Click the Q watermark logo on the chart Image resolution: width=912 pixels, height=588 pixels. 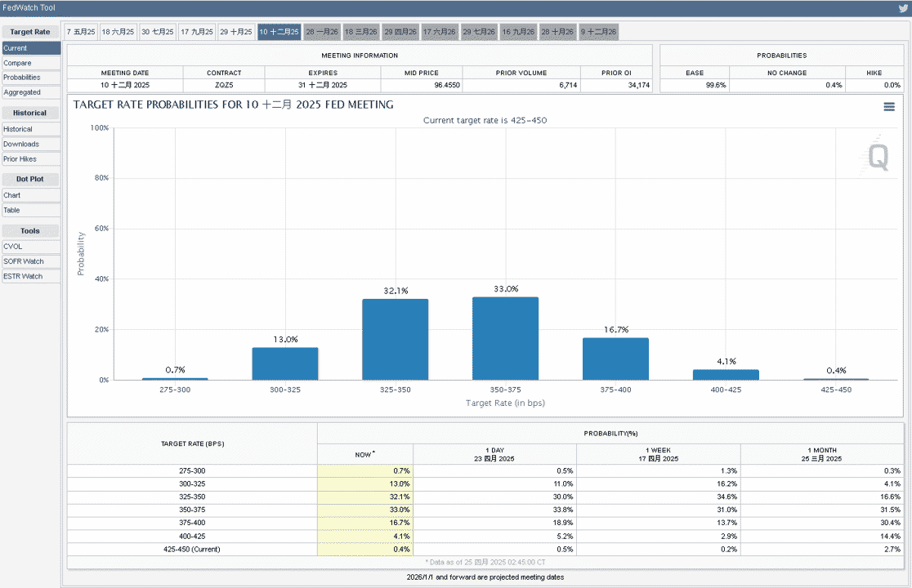point(878,156)
